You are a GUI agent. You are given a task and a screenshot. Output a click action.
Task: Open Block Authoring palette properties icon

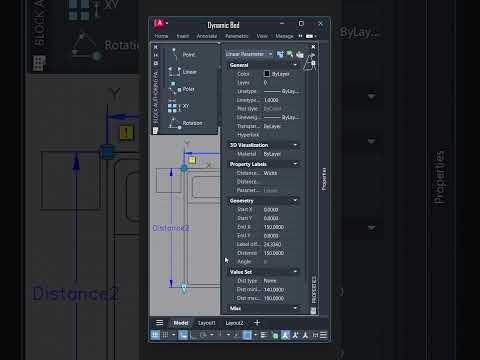point(156,63)
